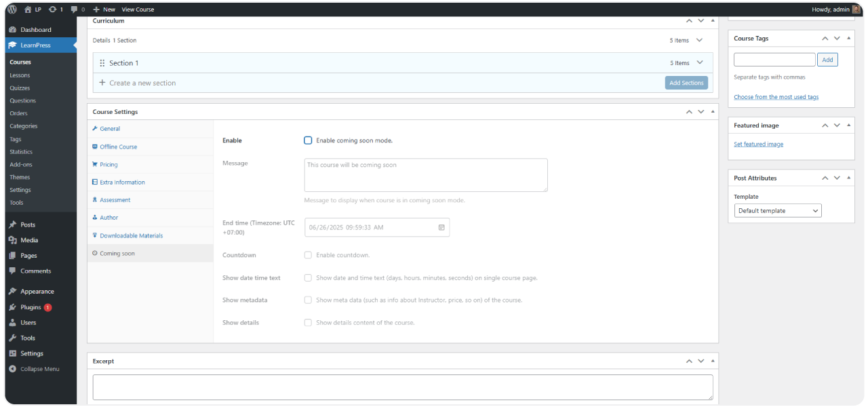Click the WordPress logo icon
Viewport: 868px width, 407px height.
point(12,9)
